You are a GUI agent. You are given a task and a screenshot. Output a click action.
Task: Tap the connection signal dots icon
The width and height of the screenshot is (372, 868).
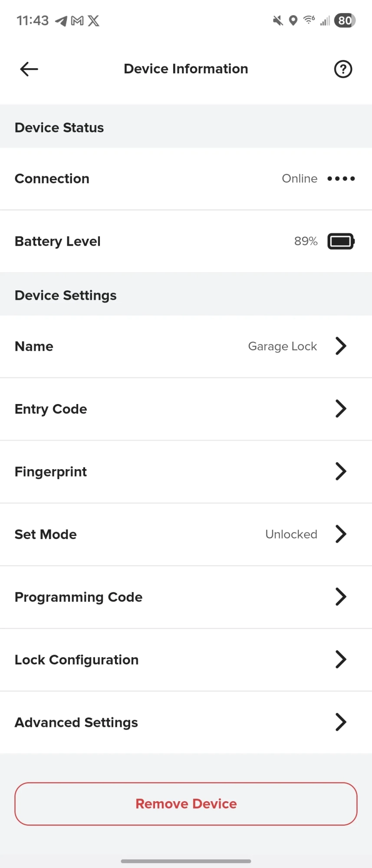pos(341,178)
